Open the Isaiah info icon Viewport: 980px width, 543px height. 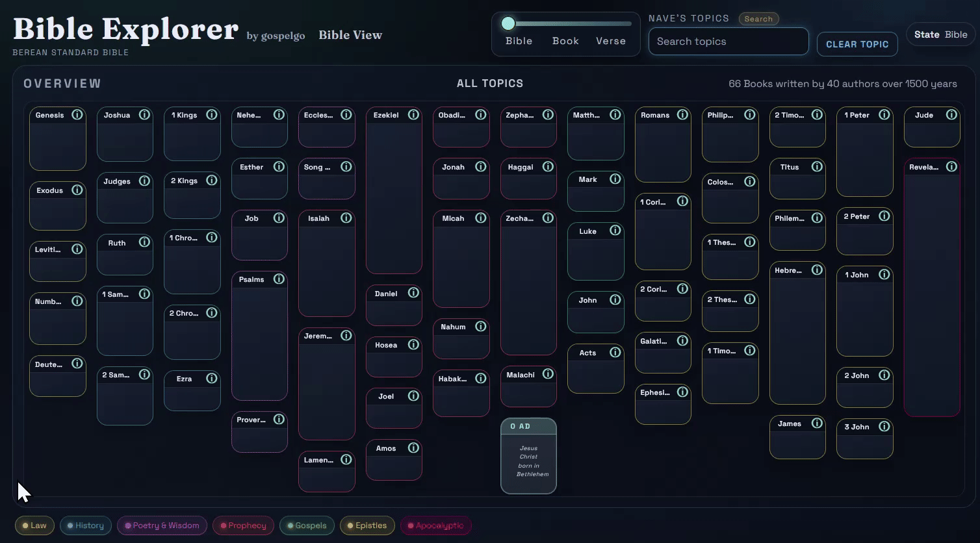346,218
